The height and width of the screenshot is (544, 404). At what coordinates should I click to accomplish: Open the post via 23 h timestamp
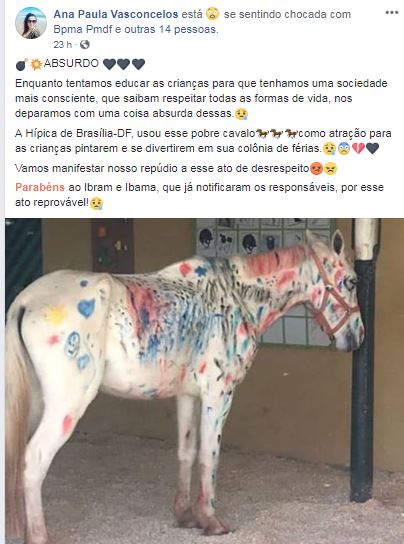tap(62, 45)
